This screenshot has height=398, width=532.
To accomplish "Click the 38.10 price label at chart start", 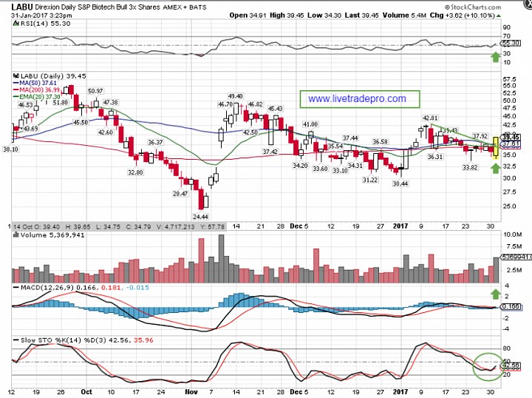I will [10, 149].
